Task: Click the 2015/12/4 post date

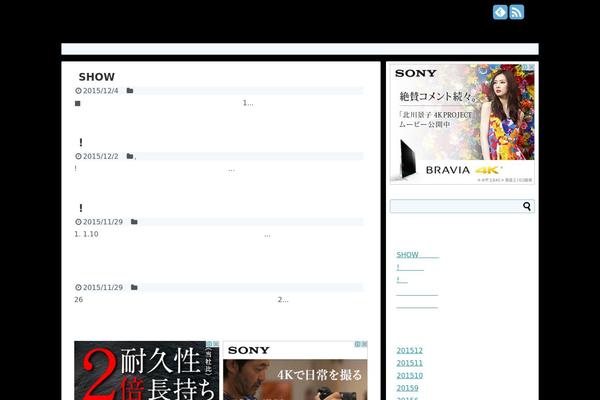Action: click(x=101, y=91)
